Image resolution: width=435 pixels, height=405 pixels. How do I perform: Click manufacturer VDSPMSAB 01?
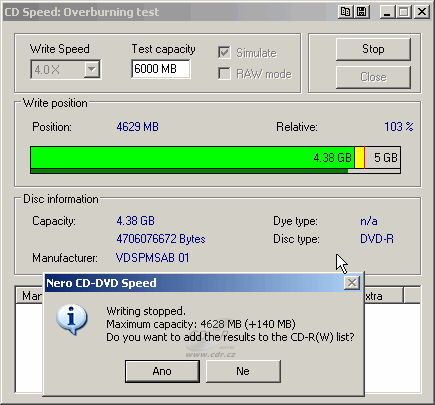(x=152, y=258)
